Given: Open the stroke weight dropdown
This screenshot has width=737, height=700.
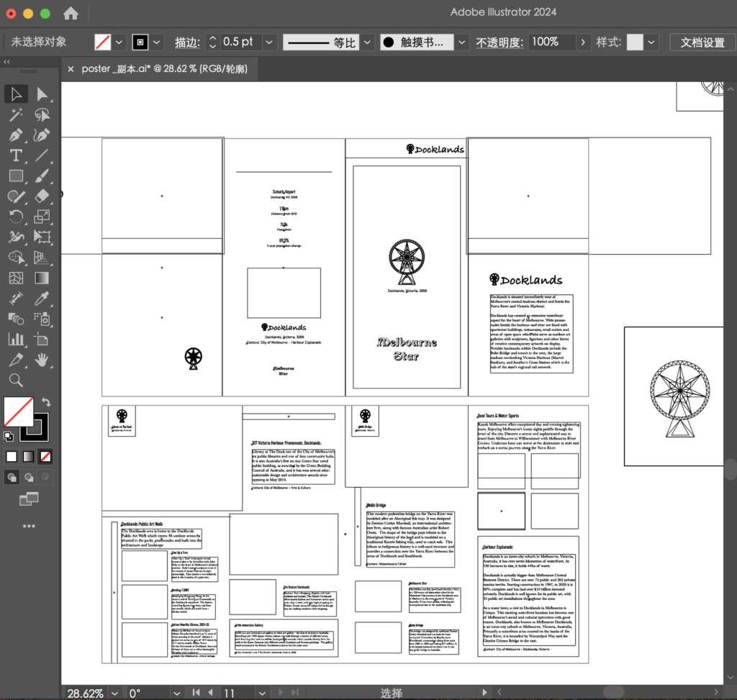Looking at the screenshot, I should [x=269, y=42].
